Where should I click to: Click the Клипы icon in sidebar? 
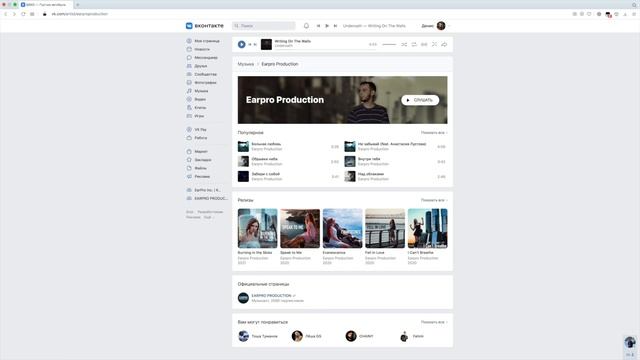click(189, 108)
